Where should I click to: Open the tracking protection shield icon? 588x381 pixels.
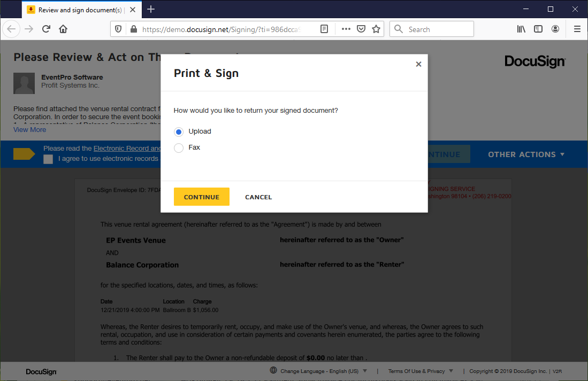click(118, 29)
